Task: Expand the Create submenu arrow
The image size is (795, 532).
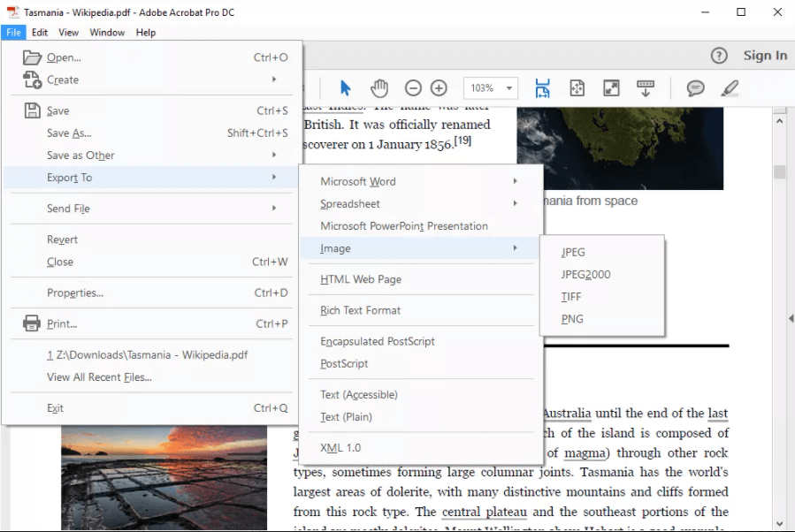Action: [274, 79]
